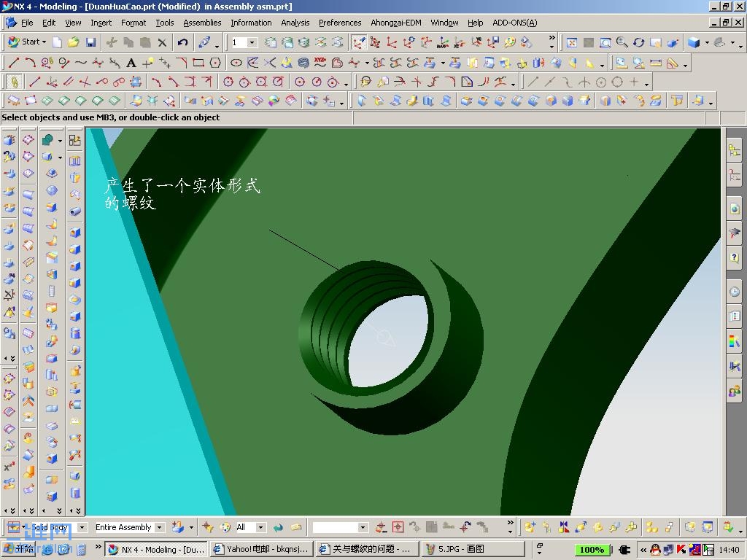Click the system clock 14:40

click(x=729, y=550)
